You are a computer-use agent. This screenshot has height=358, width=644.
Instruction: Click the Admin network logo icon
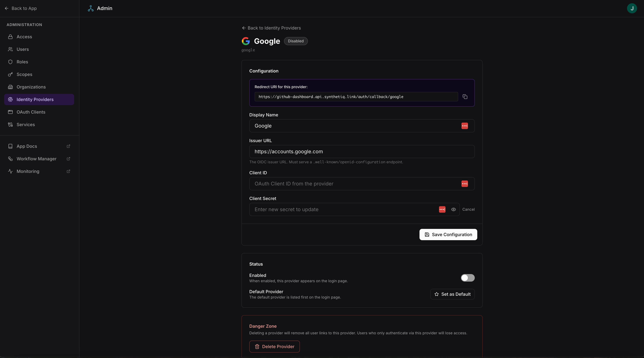91,8
